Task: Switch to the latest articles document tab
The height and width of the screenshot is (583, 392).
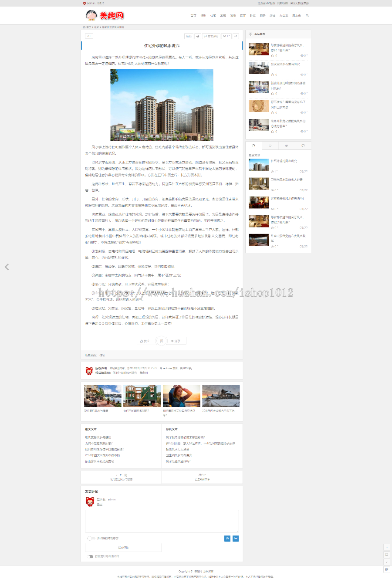Action: coord(253,146)
